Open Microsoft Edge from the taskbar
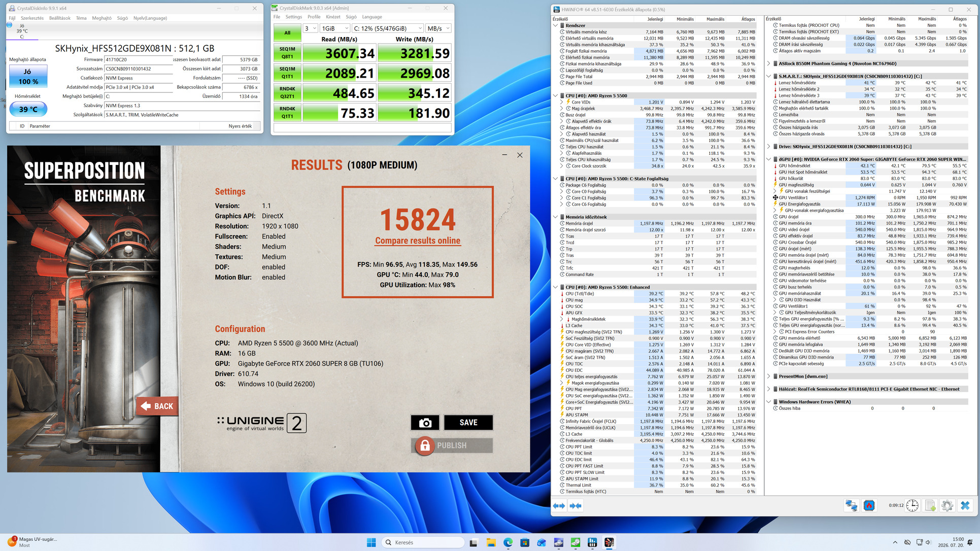 pos(508,542)
